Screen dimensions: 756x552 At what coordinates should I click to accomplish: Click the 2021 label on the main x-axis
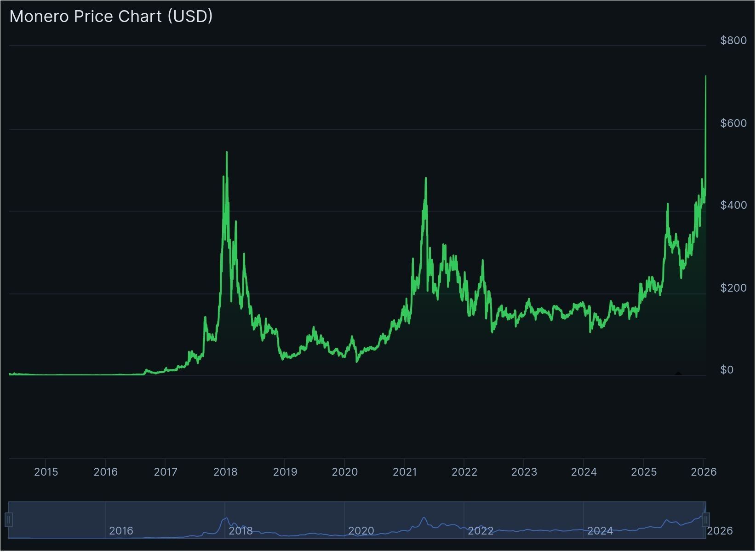(405, 472)
